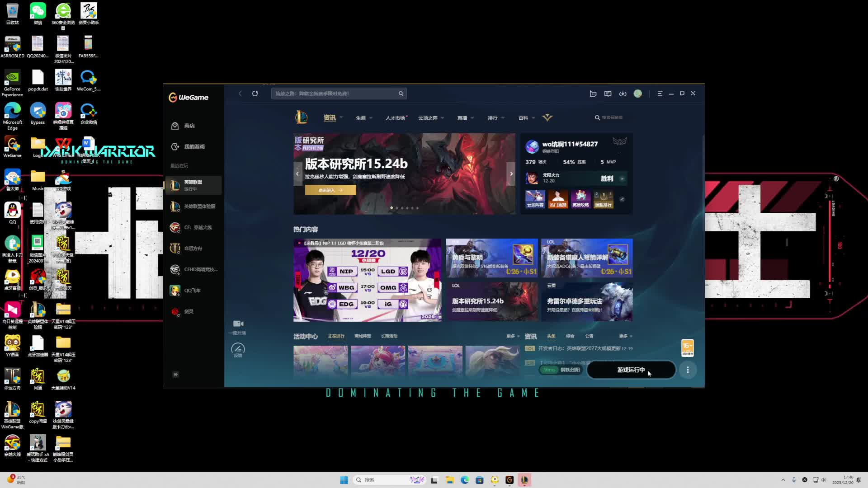Click the refresh page icon
This screenshot has height=488, width=868.
(x=255, y=94)
